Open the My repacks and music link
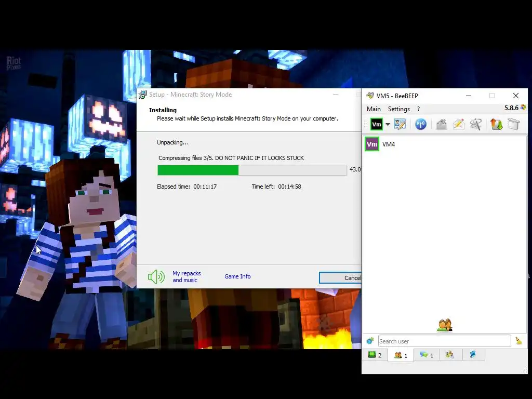This screenshot has width=532, height=399. 187,276
